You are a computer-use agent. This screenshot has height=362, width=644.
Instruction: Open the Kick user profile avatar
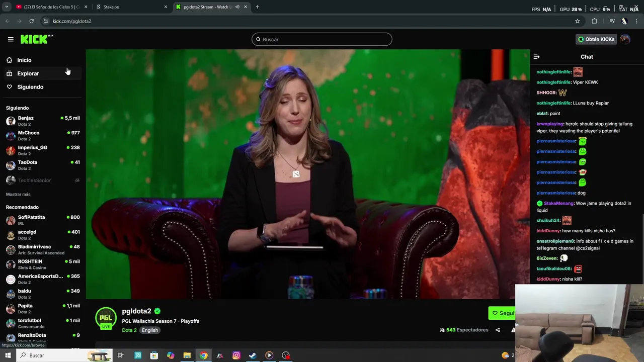[x=625, y=39]
